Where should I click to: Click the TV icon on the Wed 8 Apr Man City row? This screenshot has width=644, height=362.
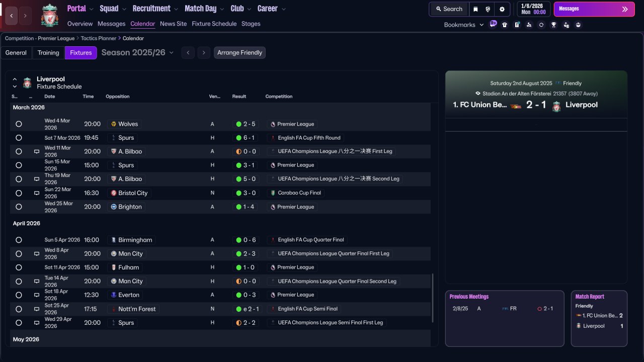point(37,254)
